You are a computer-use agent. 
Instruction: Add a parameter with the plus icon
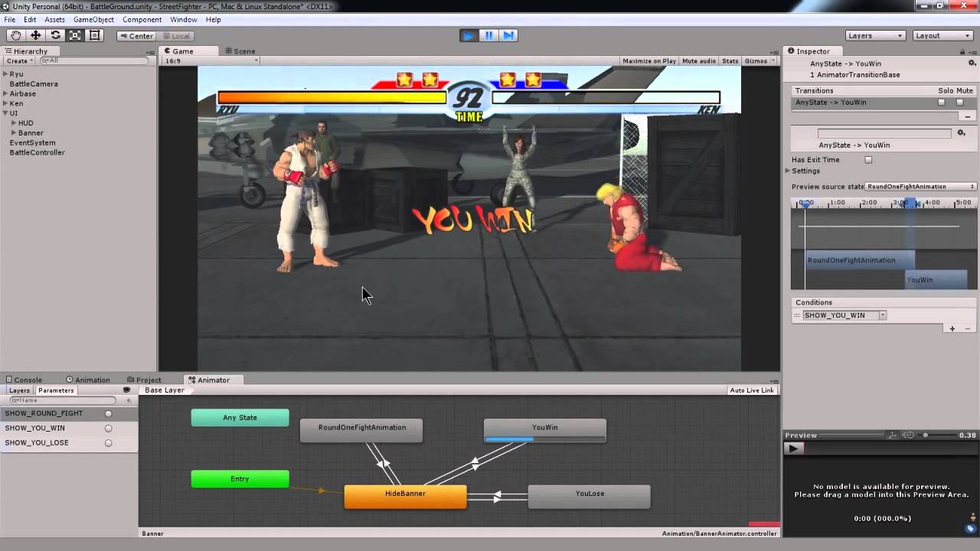(x=129, y=400)
